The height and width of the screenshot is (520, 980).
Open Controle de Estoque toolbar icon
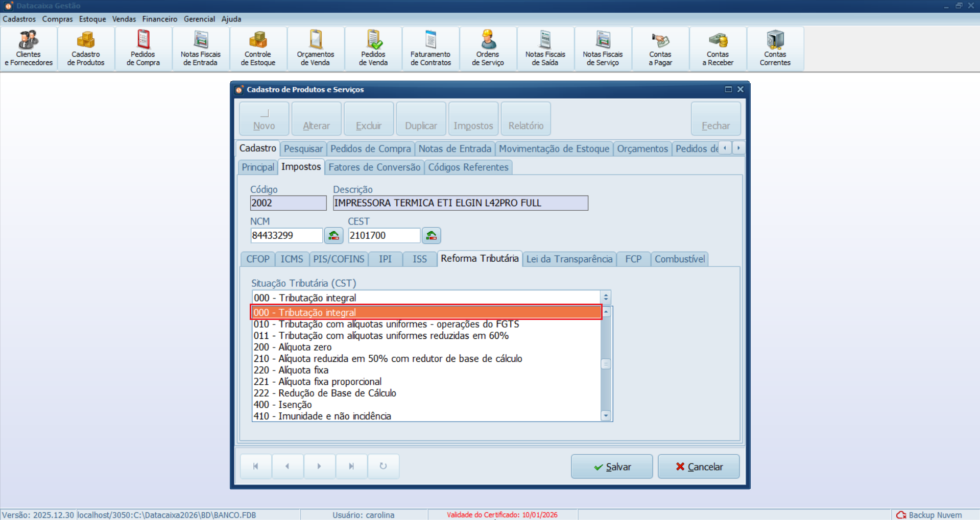coord(258,49)
